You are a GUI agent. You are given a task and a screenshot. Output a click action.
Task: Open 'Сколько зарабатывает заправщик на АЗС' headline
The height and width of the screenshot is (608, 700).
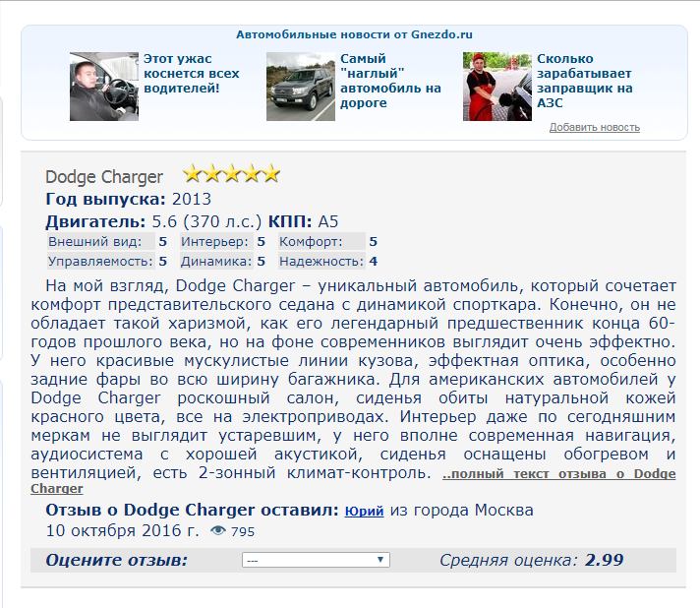point(584,81)
